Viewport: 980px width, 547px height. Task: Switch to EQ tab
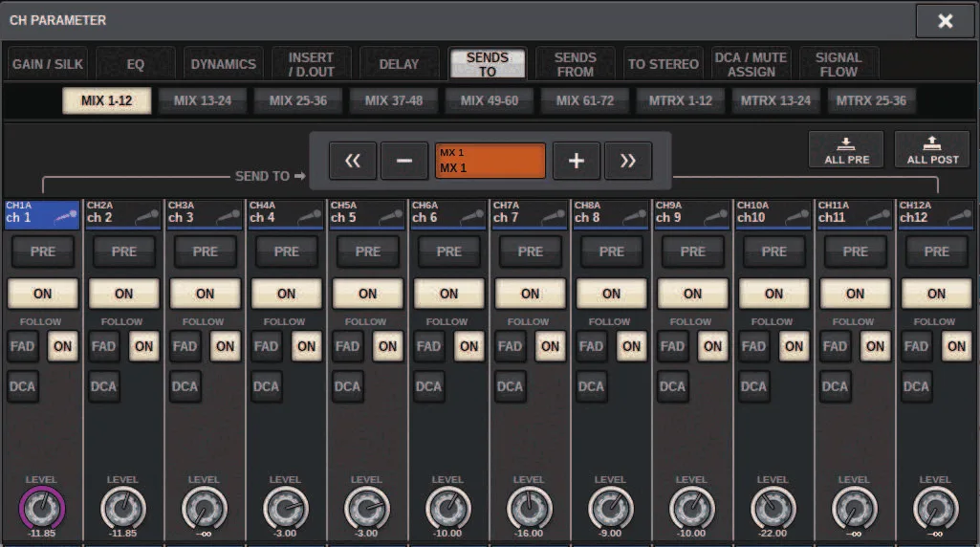[x=136, y=64]
